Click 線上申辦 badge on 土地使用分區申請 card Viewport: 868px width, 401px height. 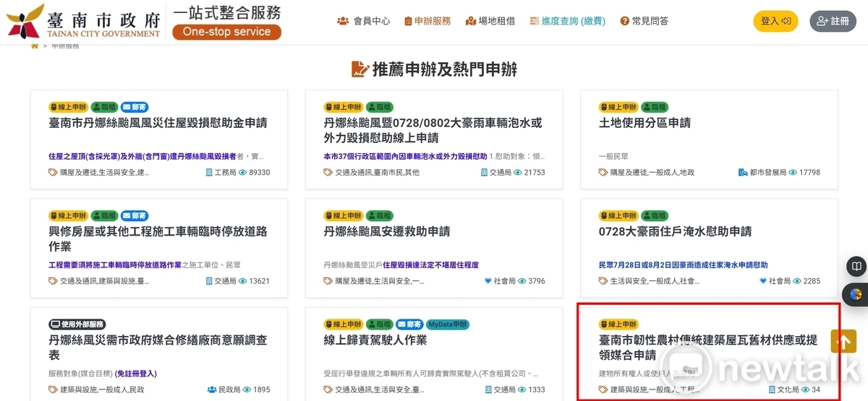[618, 107]
